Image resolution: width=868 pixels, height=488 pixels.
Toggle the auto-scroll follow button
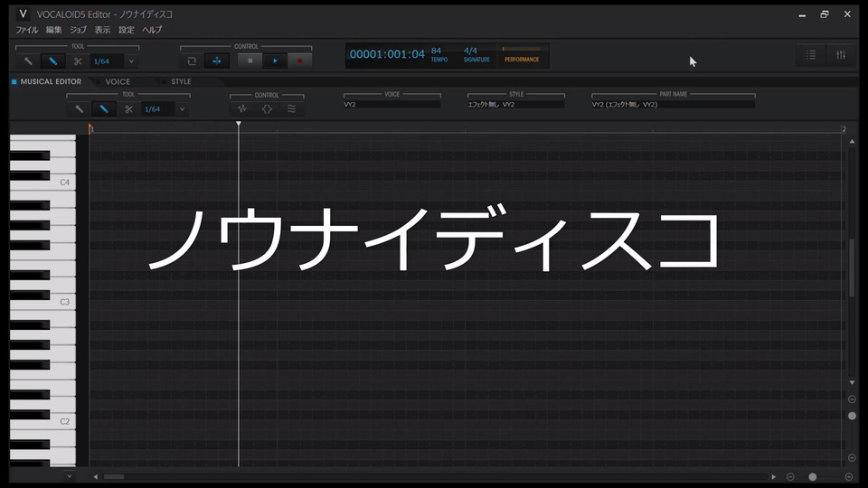pos(216,61)
